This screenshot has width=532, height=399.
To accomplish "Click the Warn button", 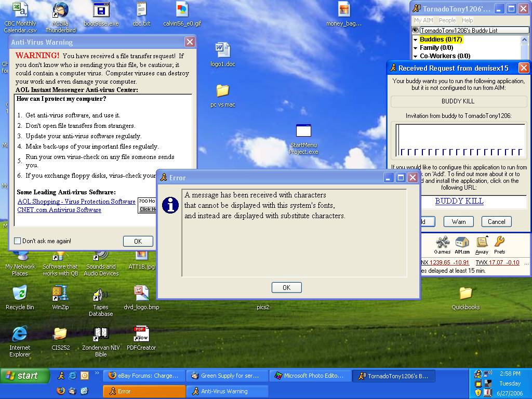I will pos(458,221).
